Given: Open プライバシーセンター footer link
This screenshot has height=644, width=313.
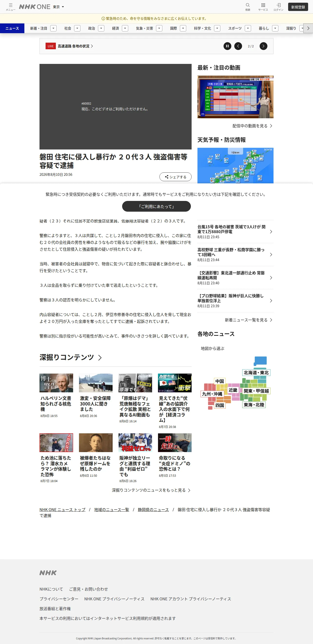Looking at the screenshot, I should (x=59, y=599).
